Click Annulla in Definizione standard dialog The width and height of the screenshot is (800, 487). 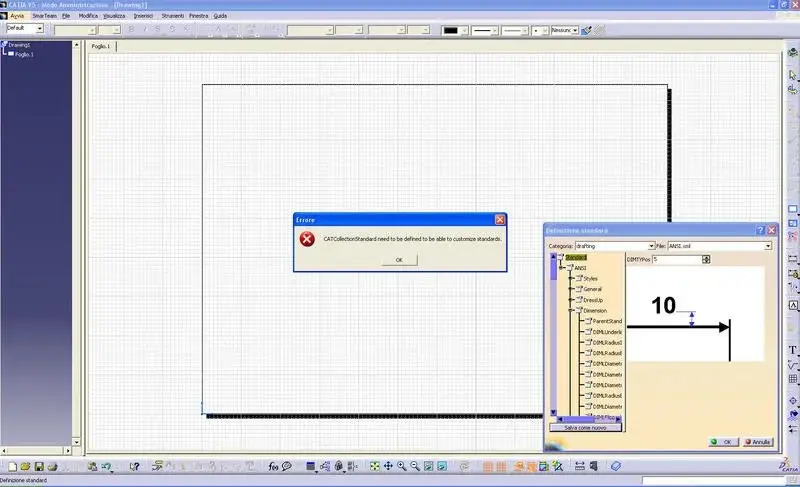[758, 442]
